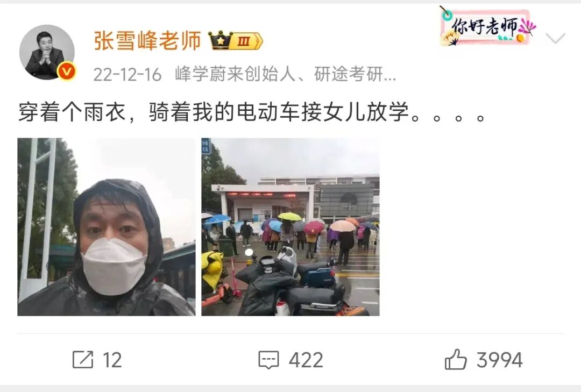The image size is (581, 392).
Task: Tap the repost share icon
Action: pyautogui.click(x=83, y=359)
